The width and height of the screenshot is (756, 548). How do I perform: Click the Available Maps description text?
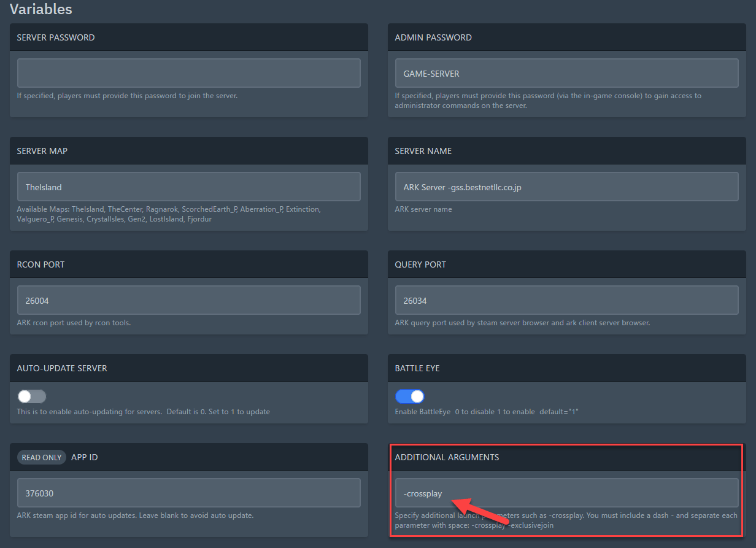pyautogui.click(x=169, y=214)
